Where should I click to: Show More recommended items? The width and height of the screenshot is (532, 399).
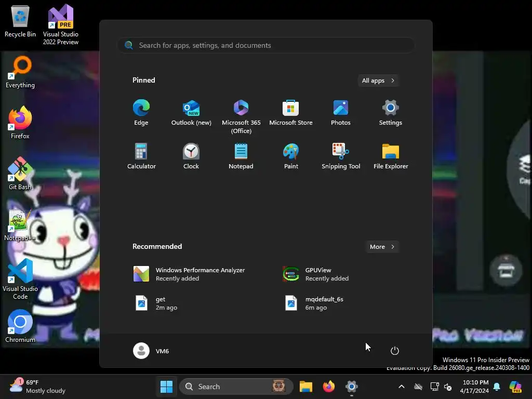(382, 247)
